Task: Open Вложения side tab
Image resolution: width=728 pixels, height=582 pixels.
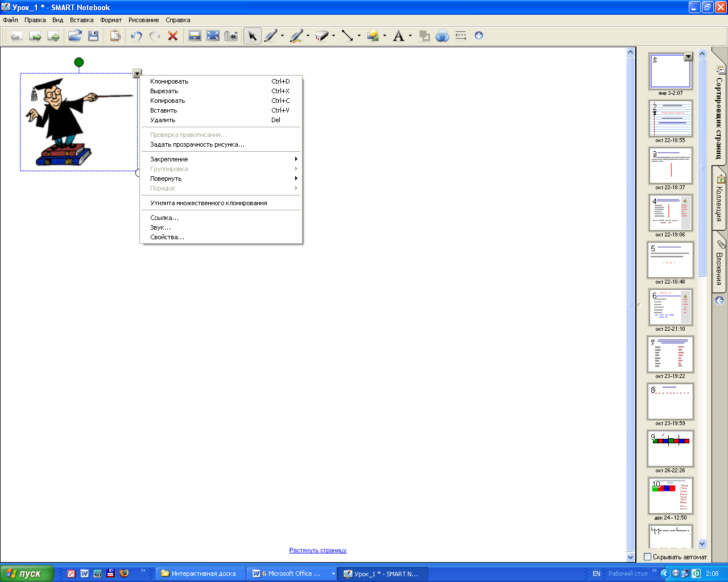Action: coord(719,263)
